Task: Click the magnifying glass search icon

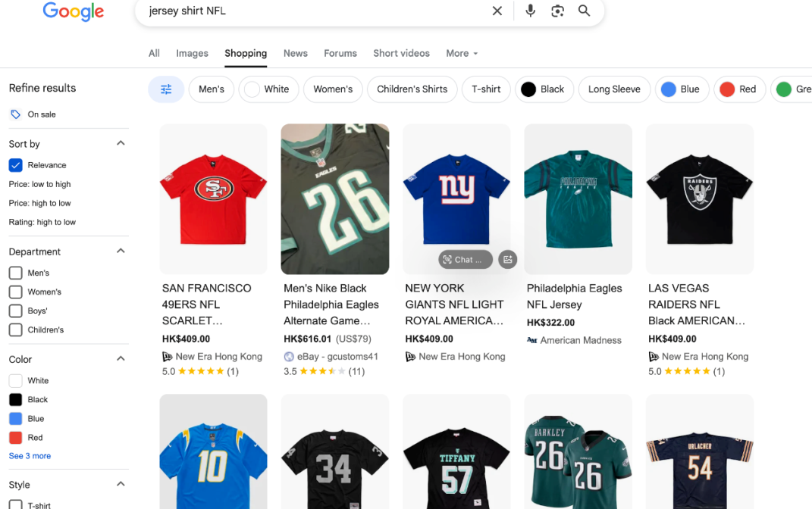Action: click(x=584, y=11)
